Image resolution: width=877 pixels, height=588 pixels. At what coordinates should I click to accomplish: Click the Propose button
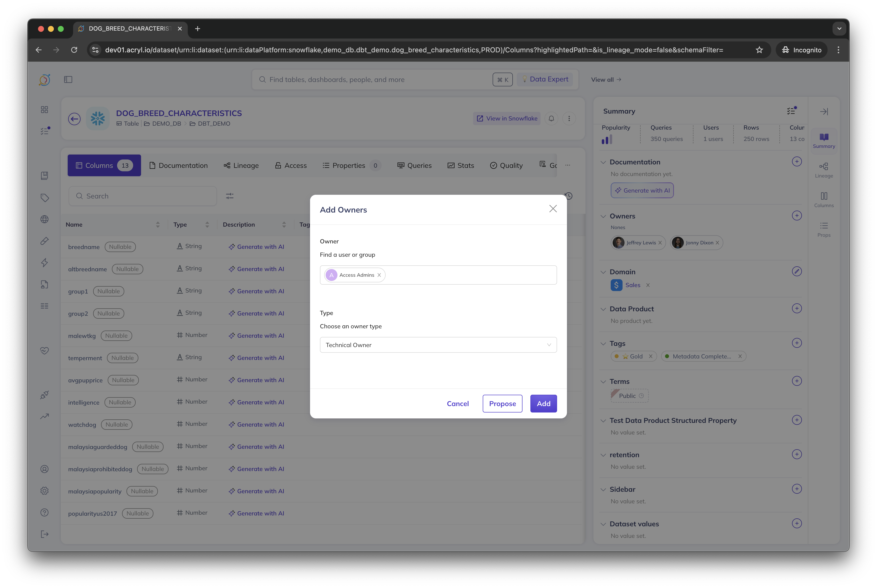point(502,404)
